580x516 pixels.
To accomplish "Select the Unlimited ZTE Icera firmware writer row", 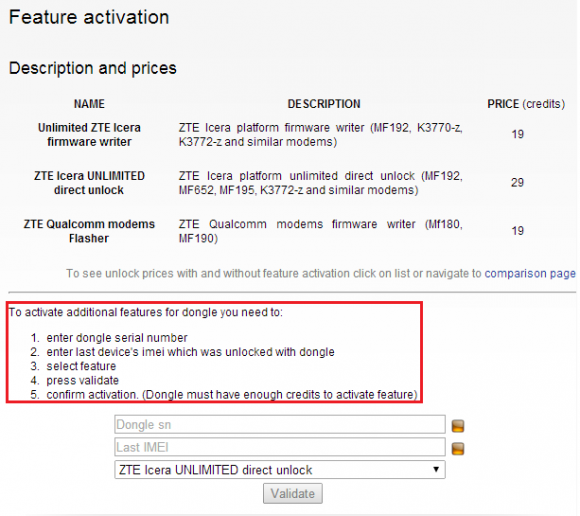I will coord(291,135).
